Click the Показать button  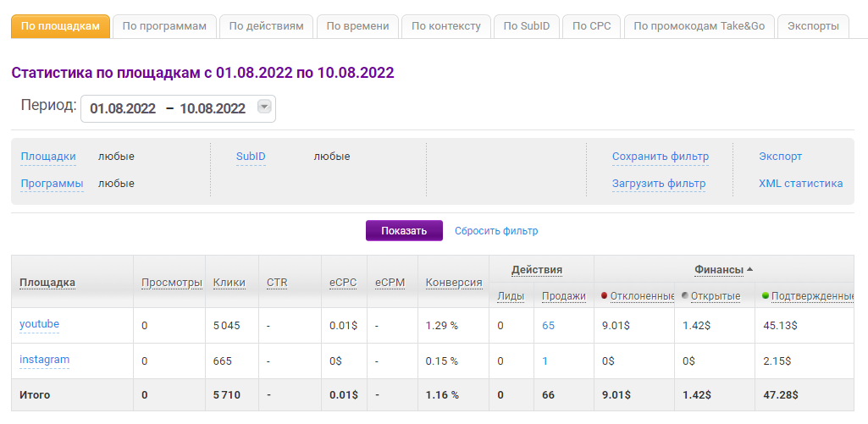(404, 231)
